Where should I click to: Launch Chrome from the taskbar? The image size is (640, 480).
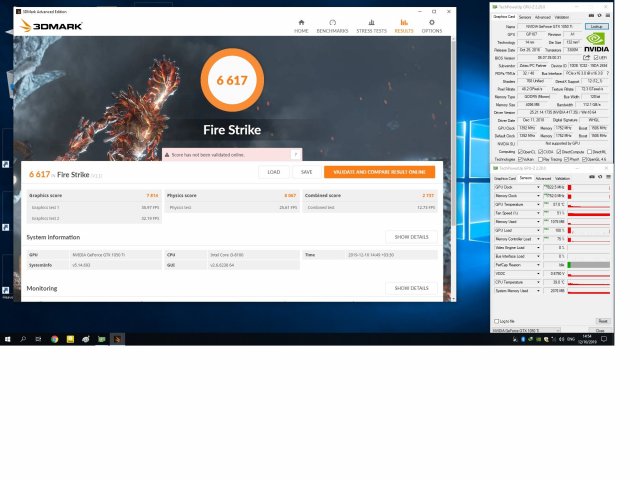[x=54, y=339]
